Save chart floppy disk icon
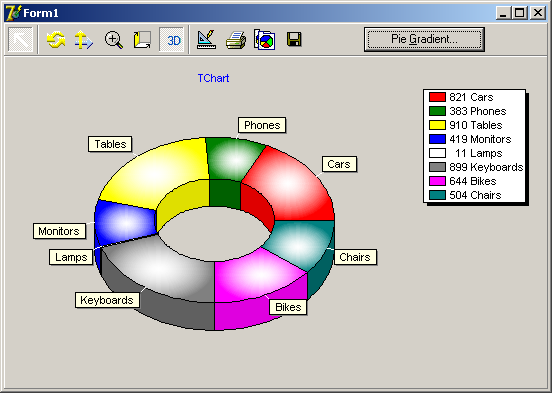Image resolution: width=552 pixels, height=393 pixels. (x=294, y=39)
